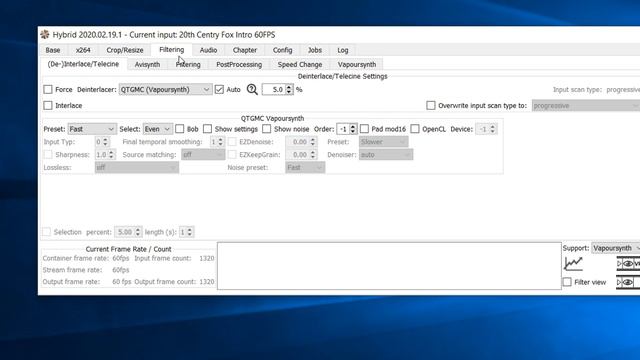Open the PostProcessing sub-tab
Screen dimensions: 640x360
pos(239,64)
